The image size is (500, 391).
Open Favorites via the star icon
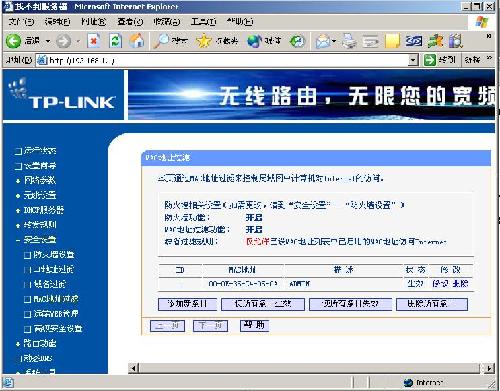[204, 41]
